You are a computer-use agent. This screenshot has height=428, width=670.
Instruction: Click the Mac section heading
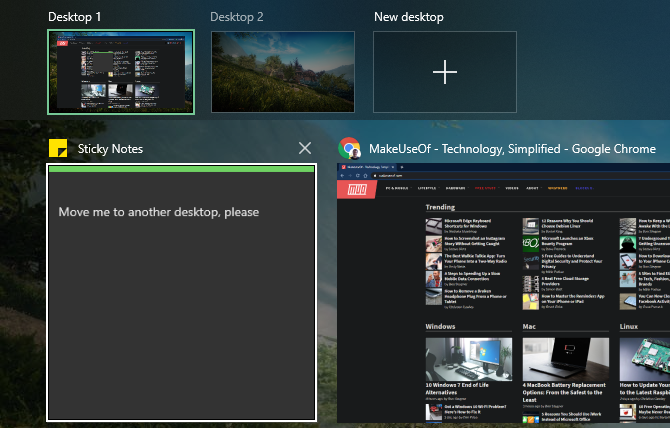coord(529,326)
